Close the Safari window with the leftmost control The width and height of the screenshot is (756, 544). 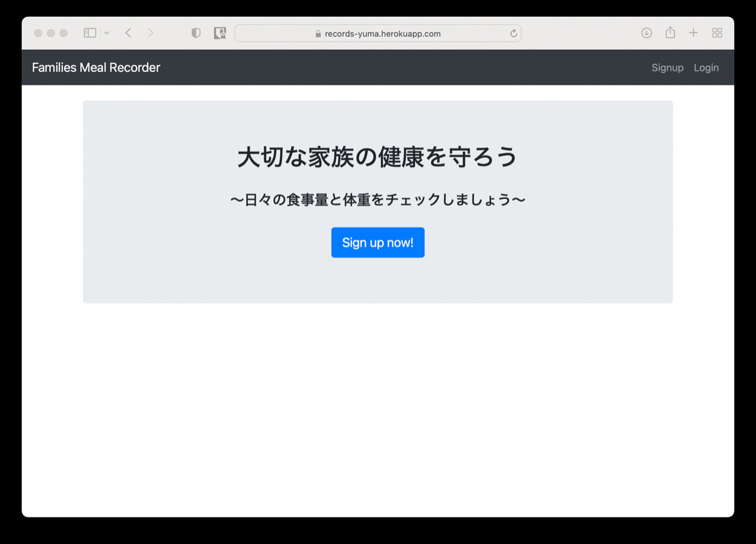(38, 33)
